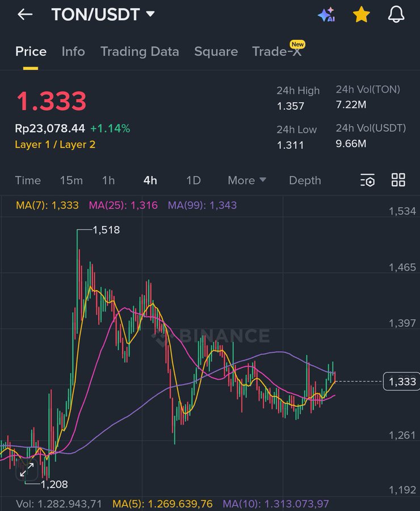Tap the volume MA(10) label

pos(276,504)
